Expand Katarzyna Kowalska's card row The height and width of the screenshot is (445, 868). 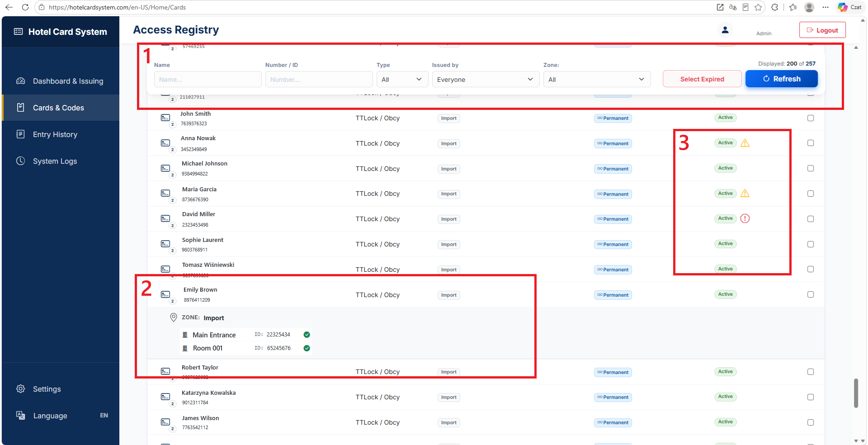[x=486, y=397]
